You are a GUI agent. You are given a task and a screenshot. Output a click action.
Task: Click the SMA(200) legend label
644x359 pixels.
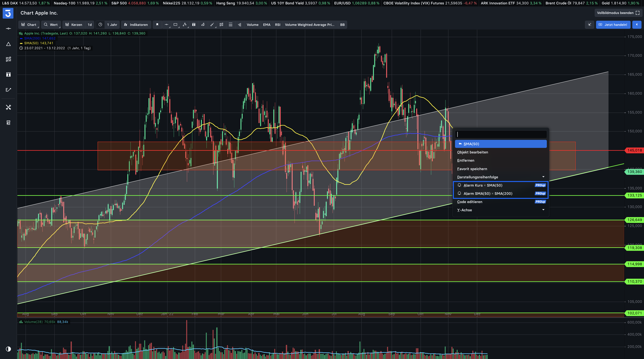(x=40, y=38)
